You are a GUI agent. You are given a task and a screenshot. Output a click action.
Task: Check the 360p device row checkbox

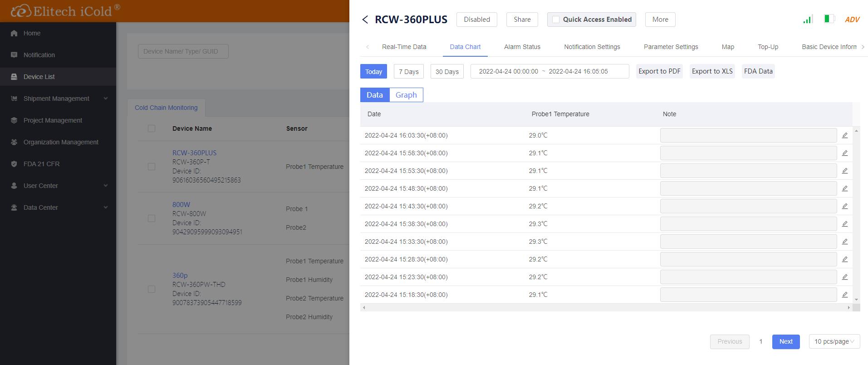152,289
